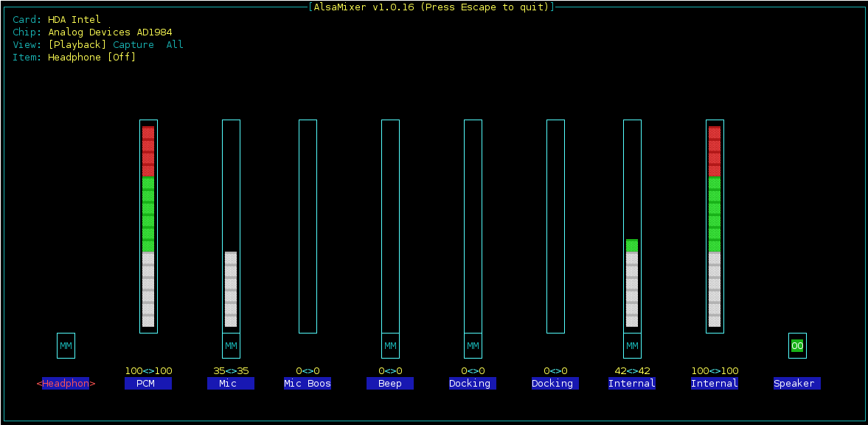This screenshot has height=425, width=868.
Task: Click the 'HDA Intel' card name
Action: (x=74, y=19)
